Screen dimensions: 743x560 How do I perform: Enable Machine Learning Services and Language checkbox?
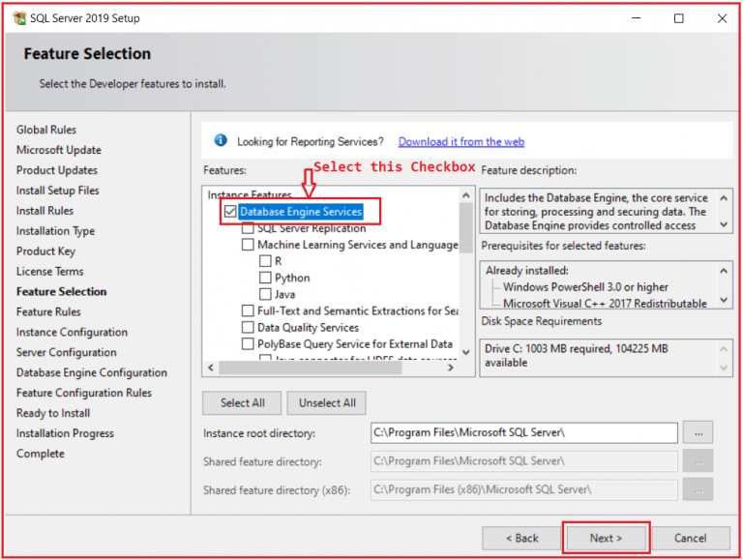click(248, 245)
